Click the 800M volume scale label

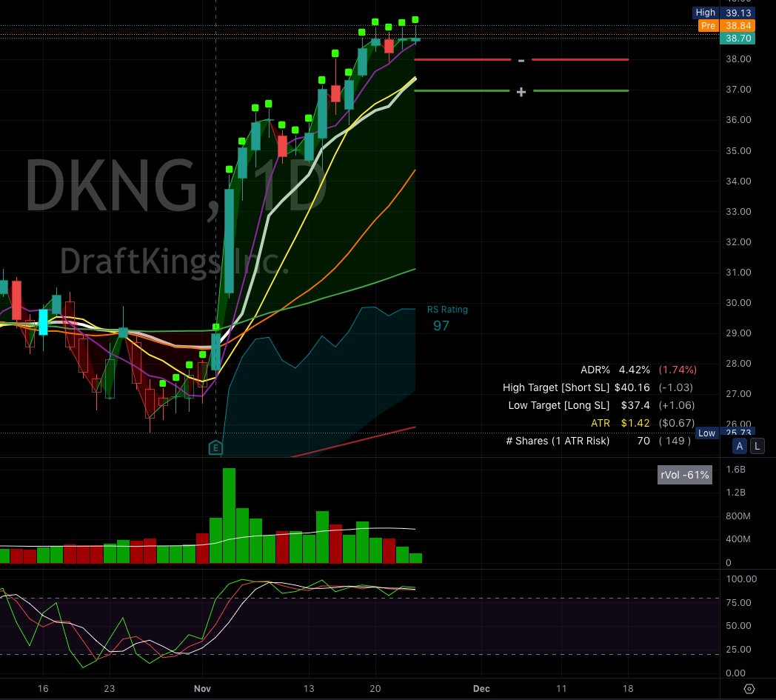[x=738, y=516]
